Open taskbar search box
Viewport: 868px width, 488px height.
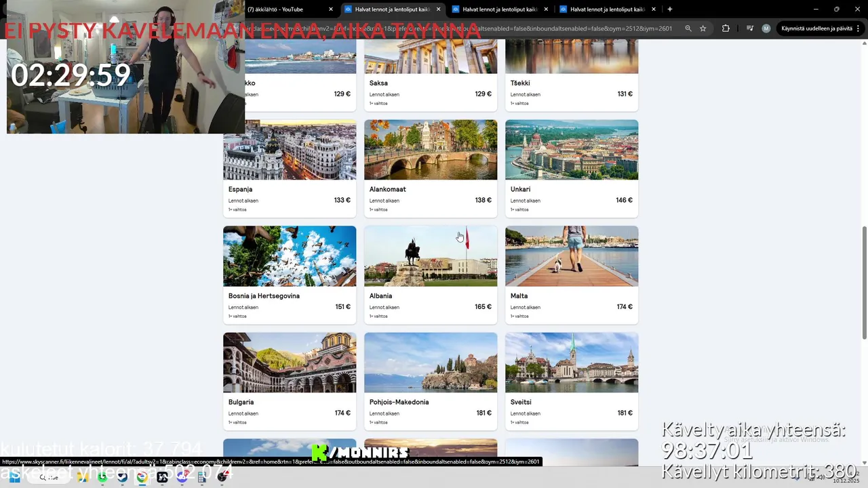pyautogui.click(x=48, y=477)
